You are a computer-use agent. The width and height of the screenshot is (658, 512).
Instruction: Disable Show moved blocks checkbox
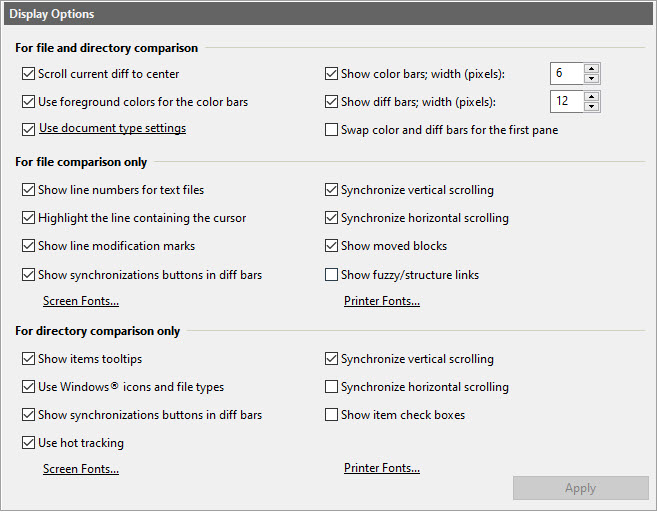click(332, 246)
